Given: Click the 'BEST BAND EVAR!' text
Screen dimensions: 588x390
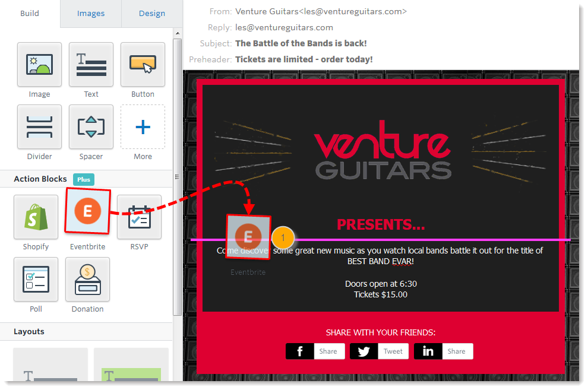Looking at the screenshot, I should pyautogui.click(x=381, y=262).
